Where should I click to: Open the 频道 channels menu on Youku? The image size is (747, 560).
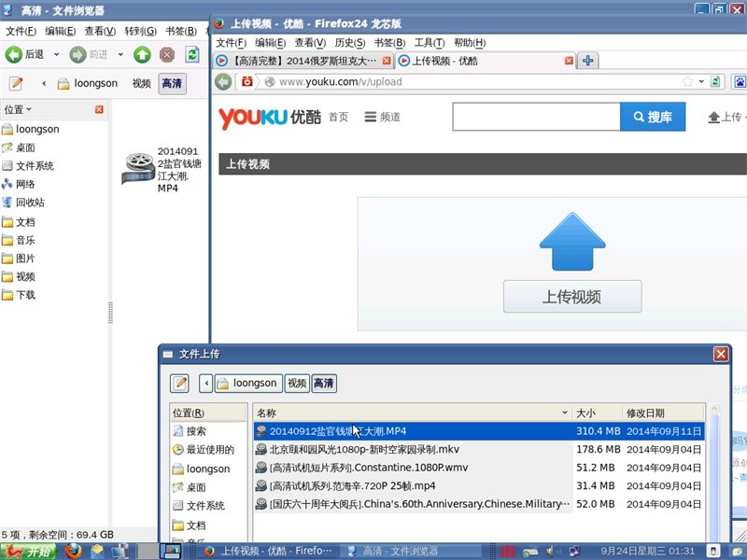[382, 118]
